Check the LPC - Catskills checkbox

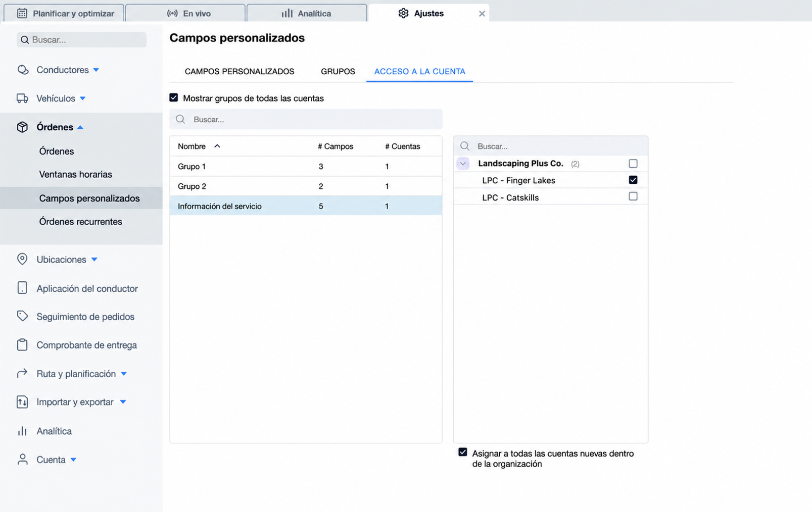pos(633,196)
